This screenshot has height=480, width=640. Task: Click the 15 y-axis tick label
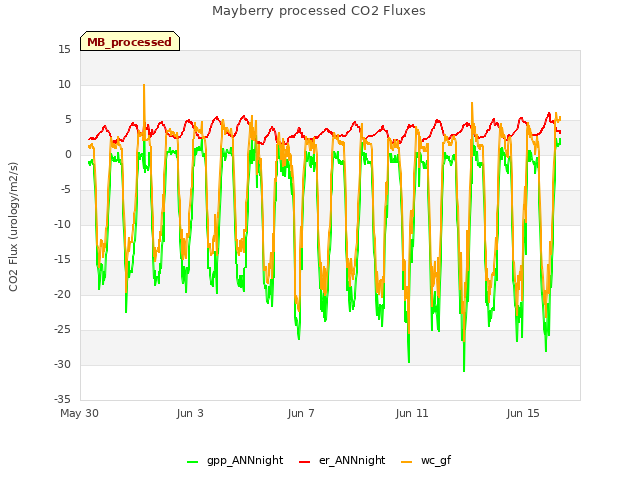(64, 50)
